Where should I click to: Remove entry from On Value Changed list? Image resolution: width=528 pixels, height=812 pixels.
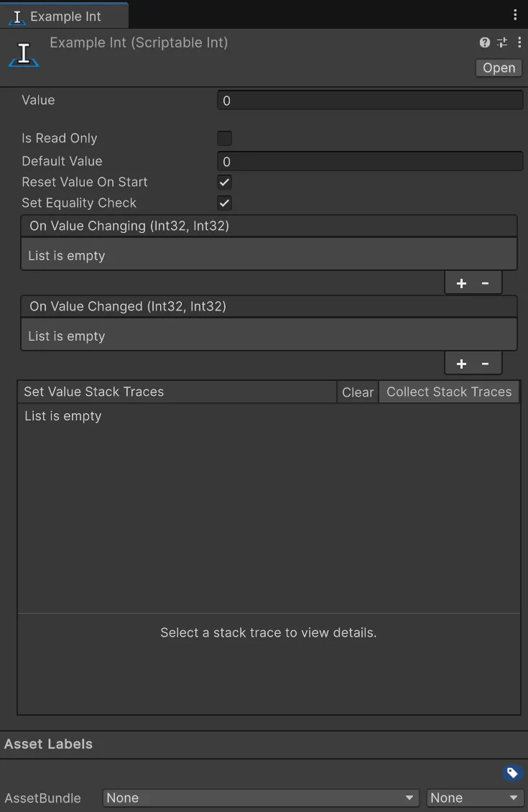486,364
